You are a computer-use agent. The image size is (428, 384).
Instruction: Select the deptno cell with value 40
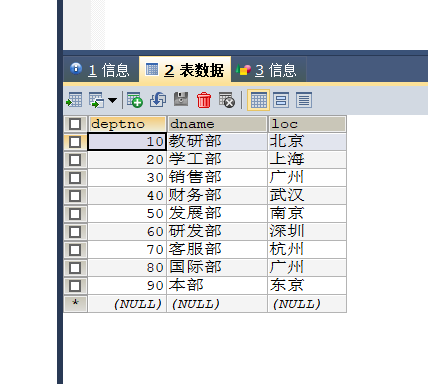click(x=127, y=196)
